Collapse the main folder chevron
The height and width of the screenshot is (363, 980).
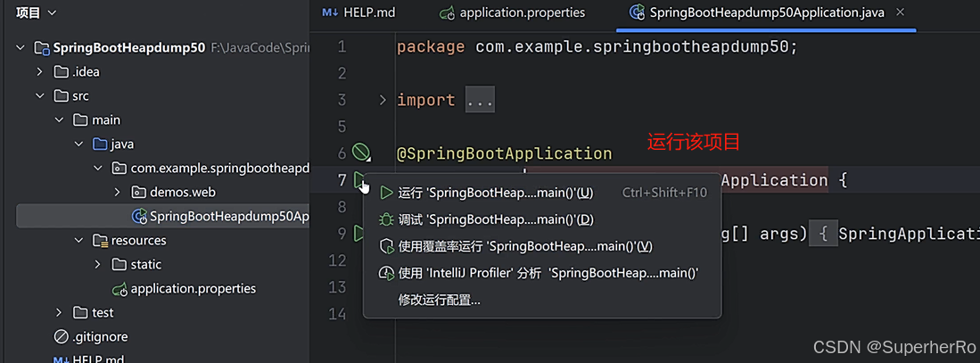60,120
